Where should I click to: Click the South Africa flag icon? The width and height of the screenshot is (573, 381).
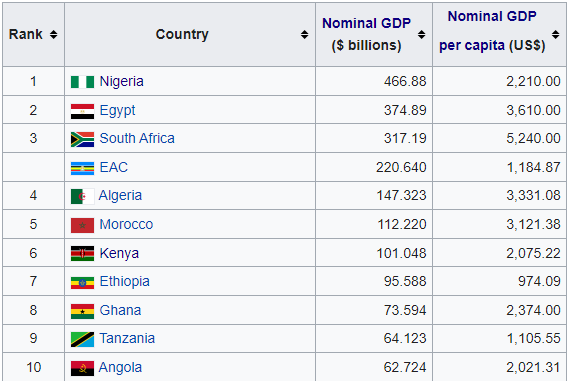pyautogui.click(x=82, y=139)
